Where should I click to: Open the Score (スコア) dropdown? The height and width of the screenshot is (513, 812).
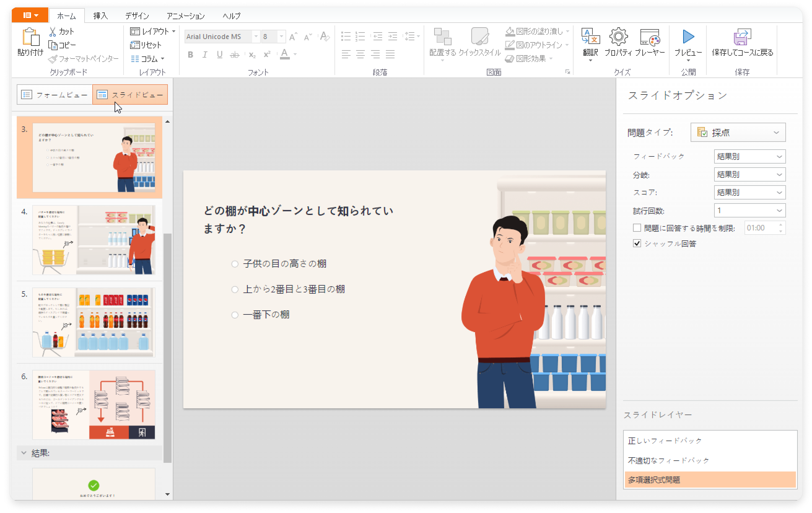(750, 192)
